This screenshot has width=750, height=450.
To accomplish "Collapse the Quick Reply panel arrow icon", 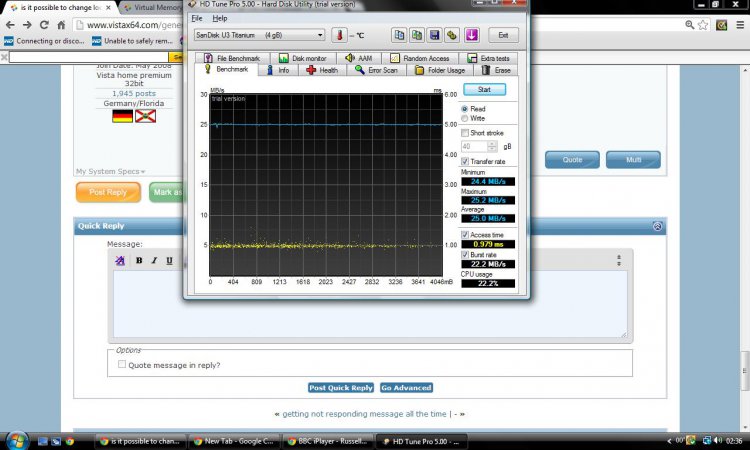I will 658,226.
